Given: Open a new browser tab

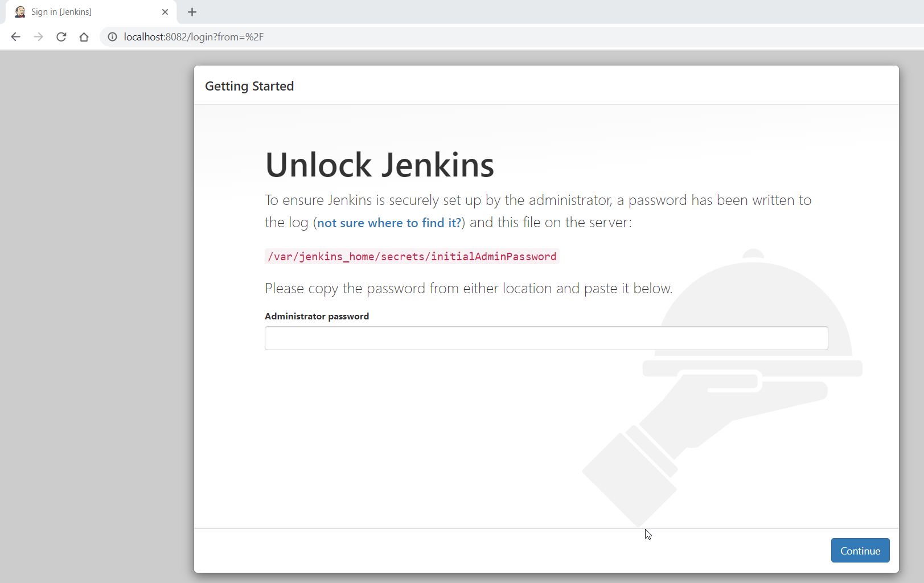Looking at the screenshot, I should [192, 12].
